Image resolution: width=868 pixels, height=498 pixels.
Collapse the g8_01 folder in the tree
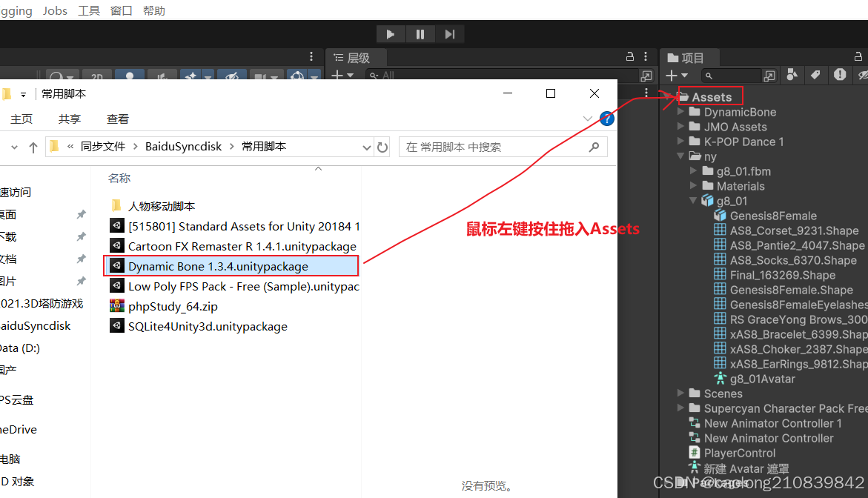[x=692, y=201]
